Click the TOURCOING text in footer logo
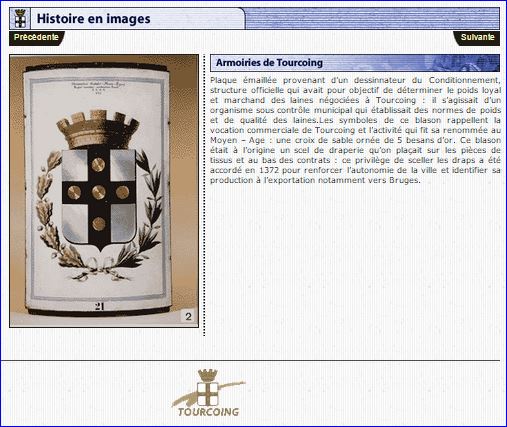The height and width of the screenshot is (427, 507). point(209,412)
